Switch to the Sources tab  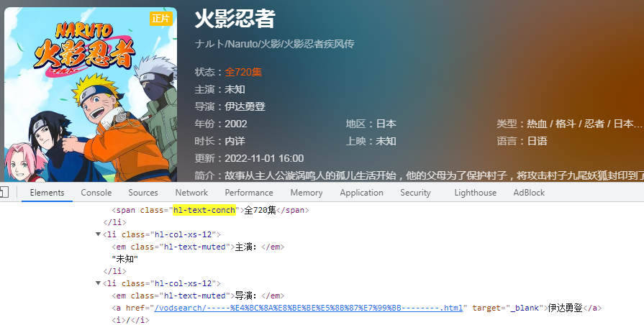(143, 193)
